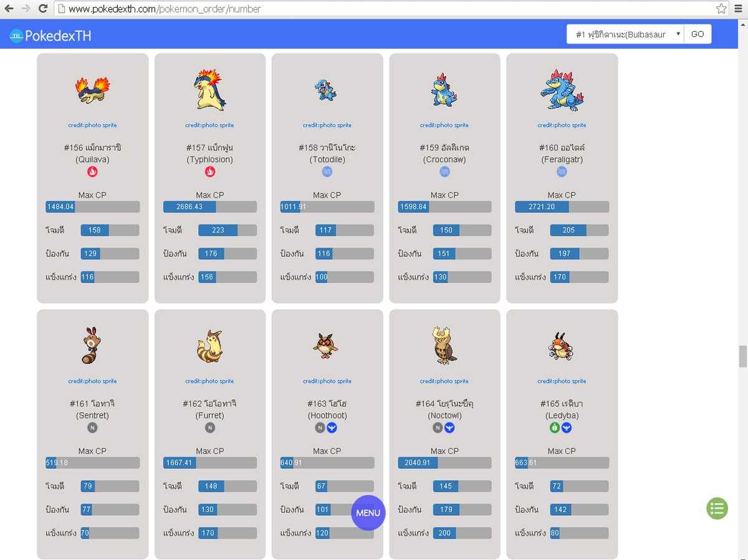This screenshot has width=748, height=560.
Task: Click Hoothoot's normal type icon
Action: [x=320, y=428]
